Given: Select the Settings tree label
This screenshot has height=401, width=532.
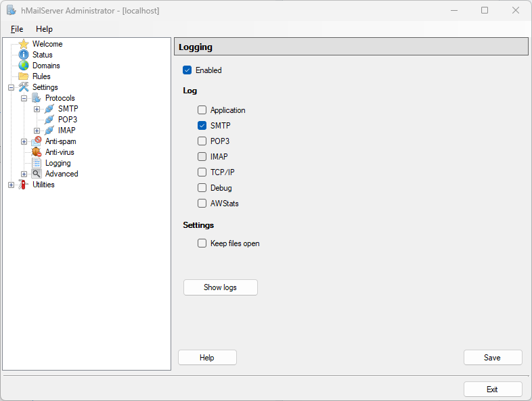Looking at the screenshot, I should click(45, 87).
